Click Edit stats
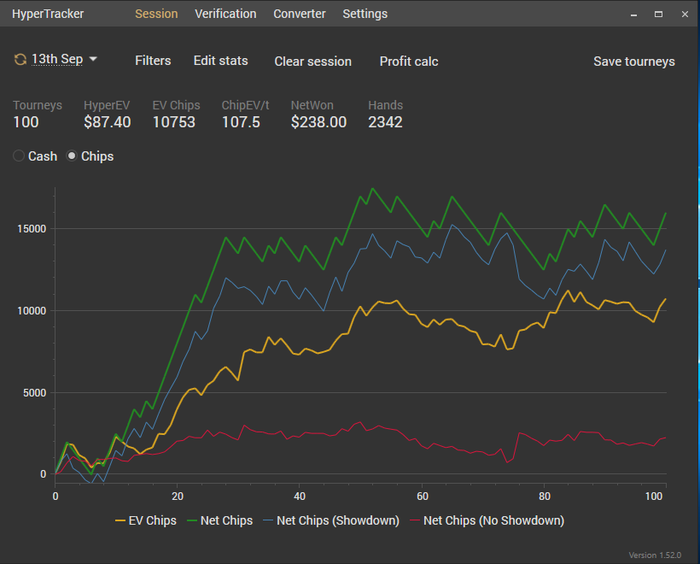This screenshot has height=564, width=700. [220, 61]
